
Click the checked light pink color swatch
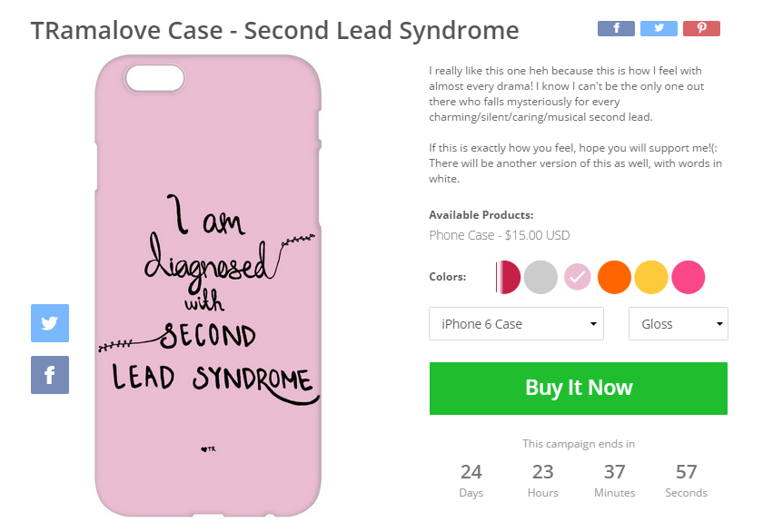click(578, 277)
